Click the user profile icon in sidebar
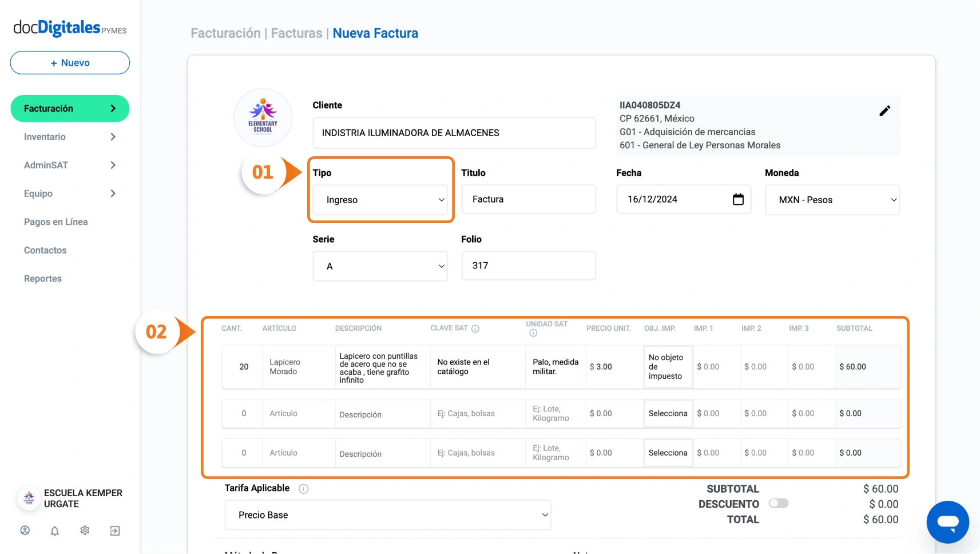Screen dimensions: 980x554 point(25,531)
